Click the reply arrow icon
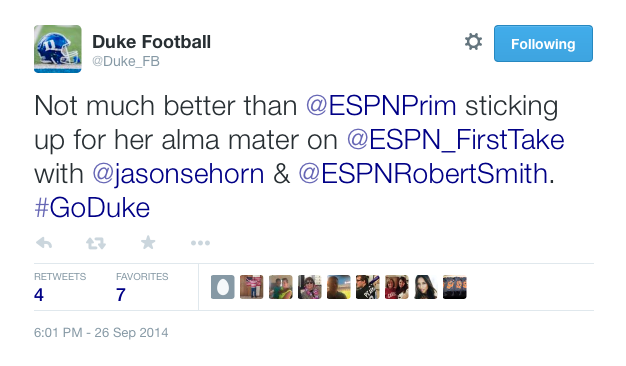This screenshot has height=366, width=626. coord(44,243)
